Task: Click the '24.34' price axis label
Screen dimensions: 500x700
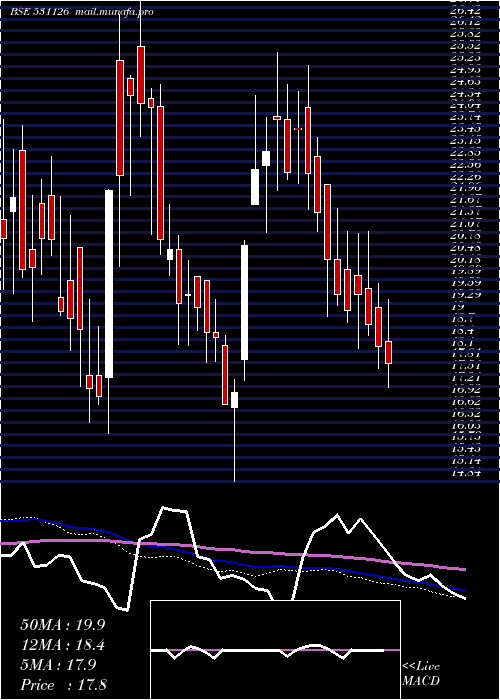Action: click(x=466, y=93)
